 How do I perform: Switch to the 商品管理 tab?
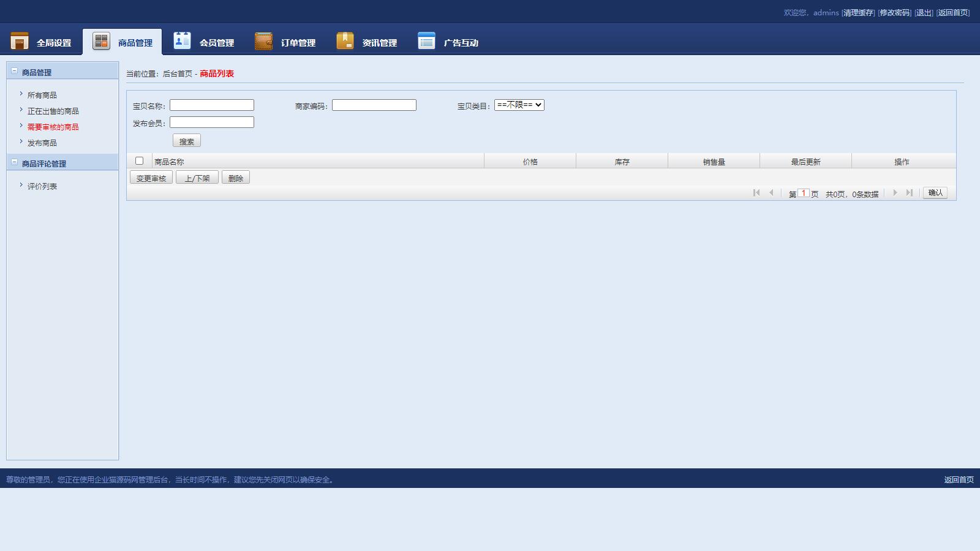(123, 42)
